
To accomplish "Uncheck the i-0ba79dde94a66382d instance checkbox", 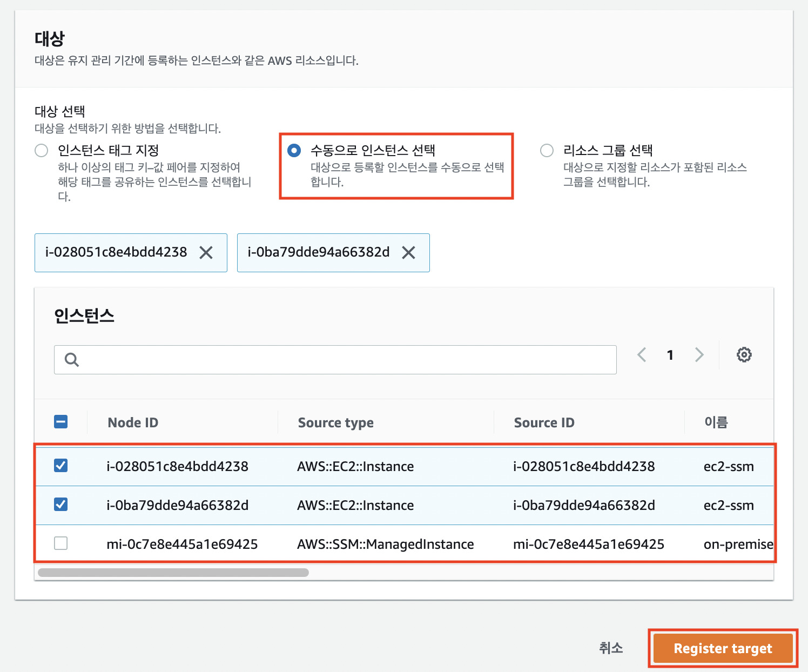I will pos(60,505).
